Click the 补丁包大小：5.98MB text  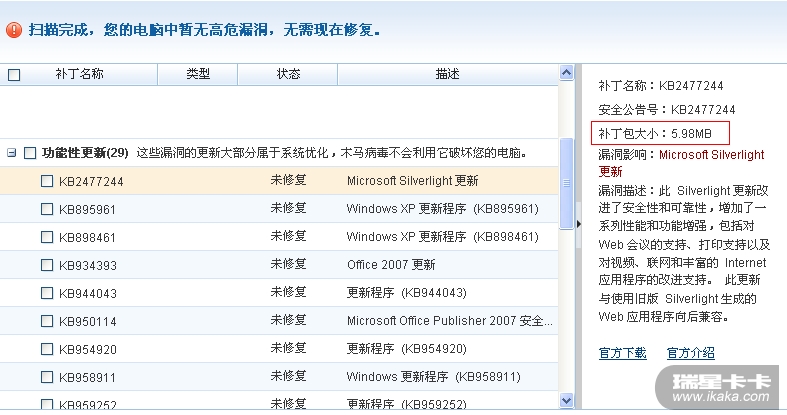pyautogui.click(x=655, y=134)
